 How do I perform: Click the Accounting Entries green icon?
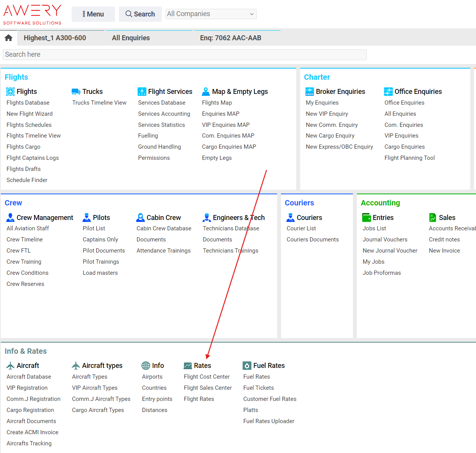(x=366, y=218)
